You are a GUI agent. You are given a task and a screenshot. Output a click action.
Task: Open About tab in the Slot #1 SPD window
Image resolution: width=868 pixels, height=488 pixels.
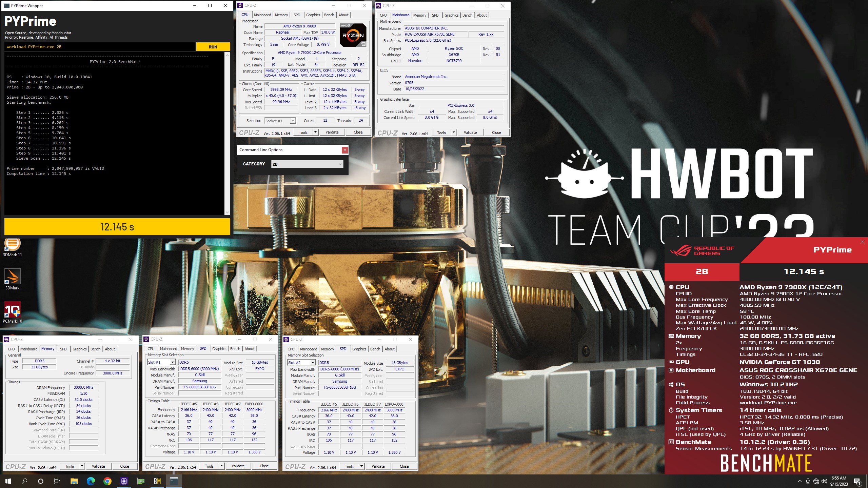pyautogui.click(x=250, y=349)
